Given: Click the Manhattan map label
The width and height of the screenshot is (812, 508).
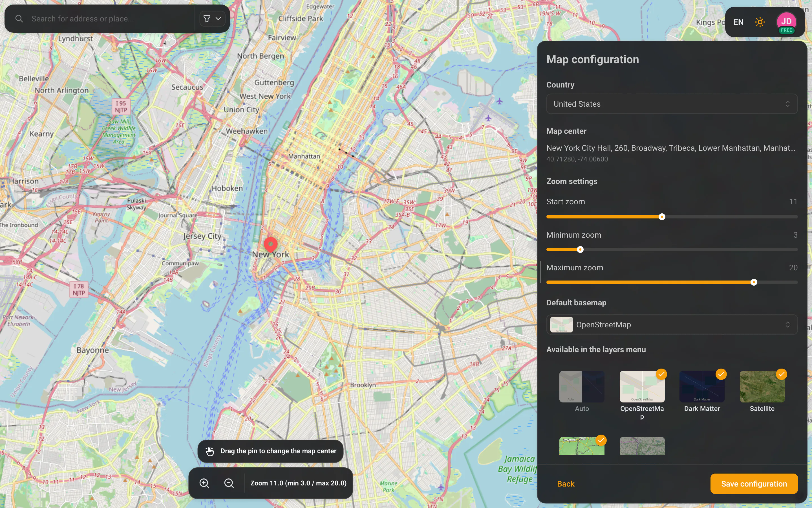Looking at the screenshot, I should click(x=304, y=156).
